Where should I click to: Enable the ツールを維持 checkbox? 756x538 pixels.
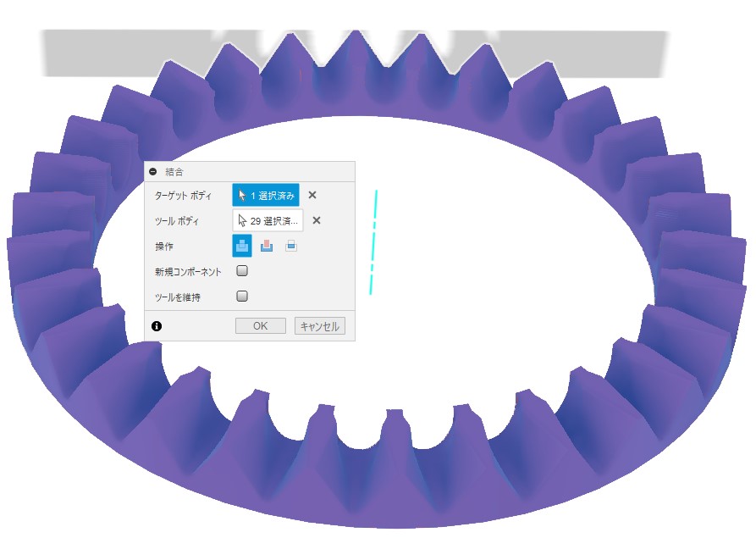click(242, 296)
